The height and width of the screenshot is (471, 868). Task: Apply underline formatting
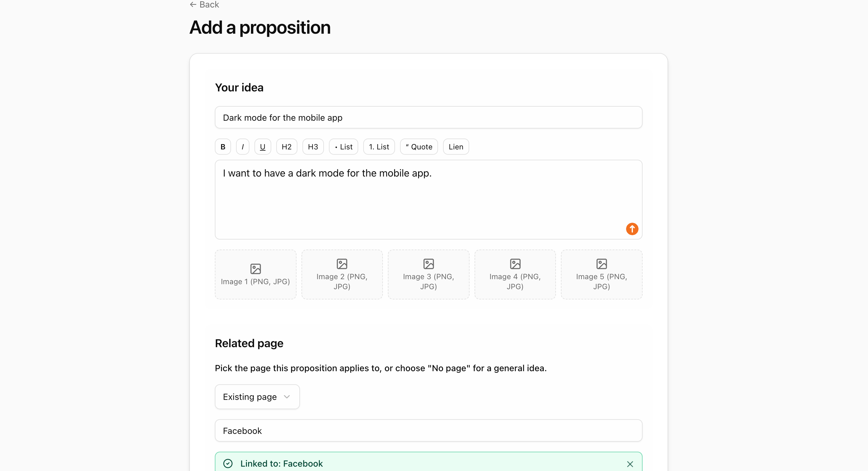pyautogui.click(x=262, y=146)
